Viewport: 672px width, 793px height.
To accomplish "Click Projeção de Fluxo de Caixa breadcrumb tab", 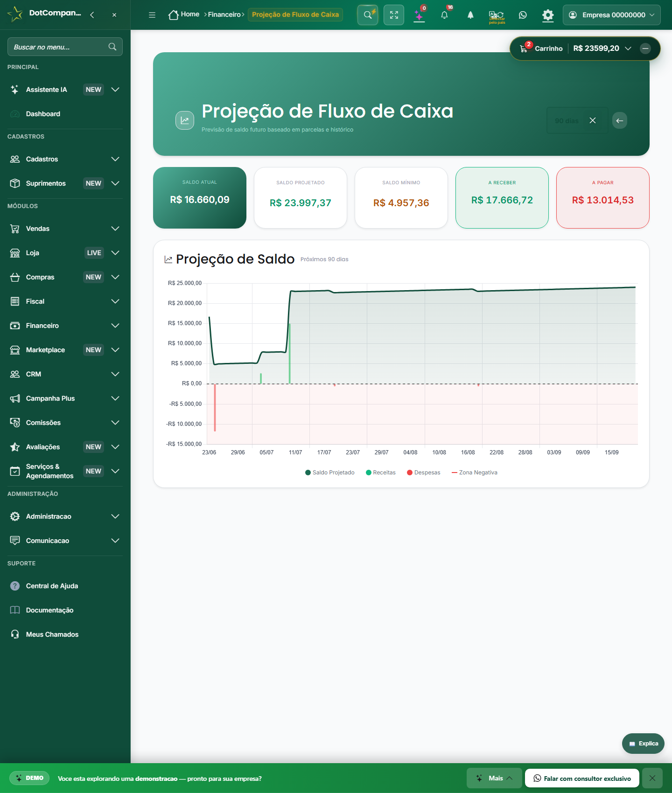I will point(295,14).
